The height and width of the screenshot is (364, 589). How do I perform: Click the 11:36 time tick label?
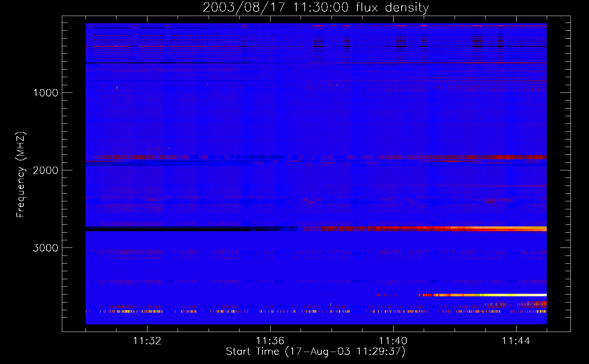click(x=270, y=341)
